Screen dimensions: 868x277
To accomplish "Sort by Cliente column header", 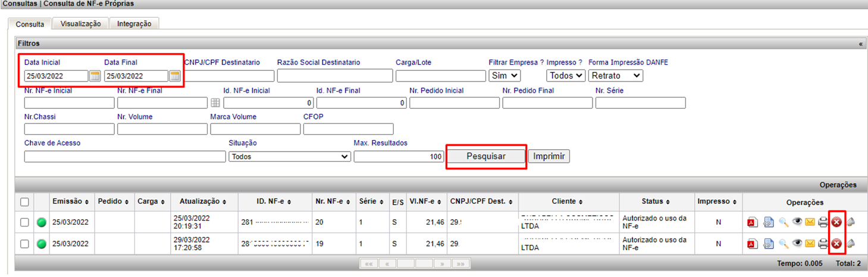I will pos(567,202).
